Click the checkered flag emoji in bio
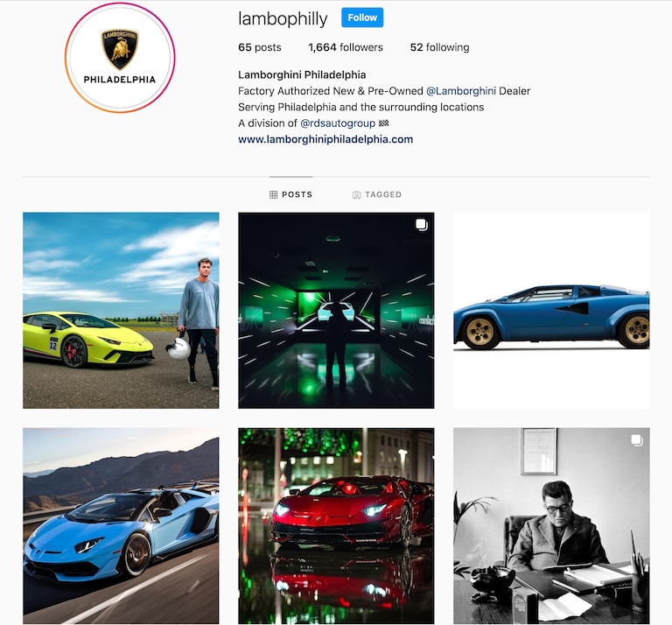Viewport: 672px width, 625px height. (x=384, y=123)
